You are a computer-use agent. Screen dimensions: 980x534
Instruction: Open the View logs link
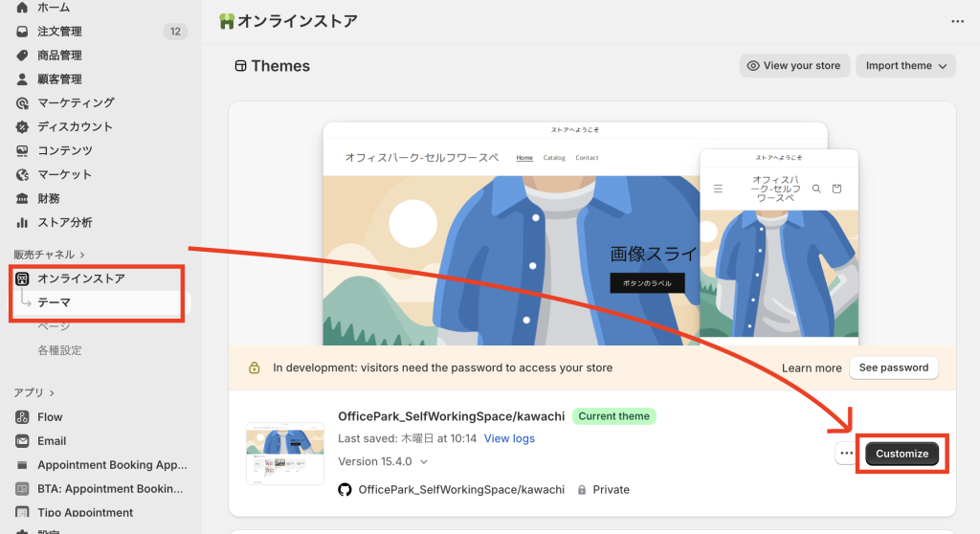click(509, 438)
